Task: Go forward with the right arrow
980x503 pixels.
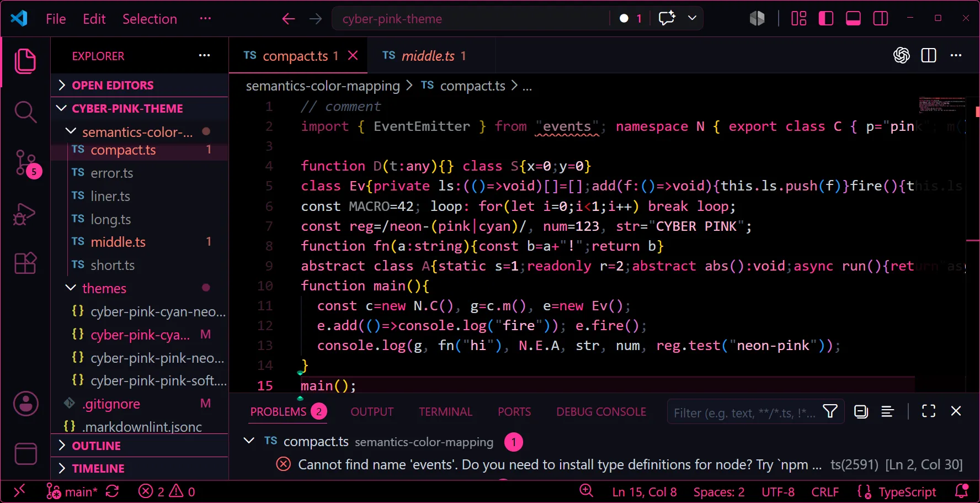Action: click(x=316, y=19)
